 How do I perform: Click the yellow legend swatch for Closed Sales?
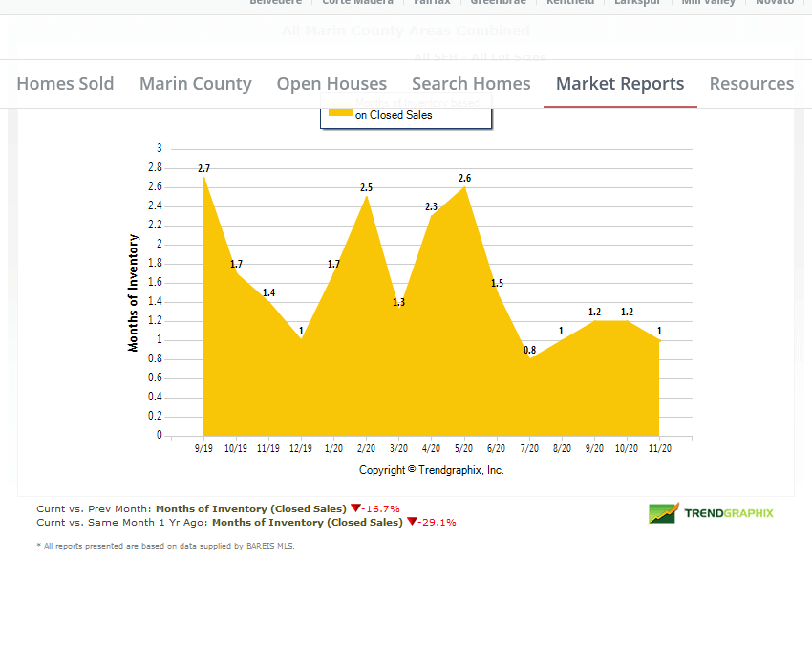coord(340,114)
